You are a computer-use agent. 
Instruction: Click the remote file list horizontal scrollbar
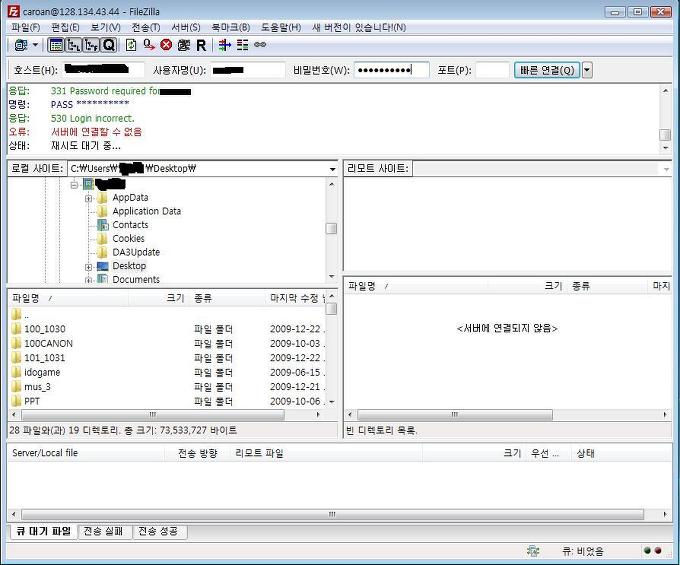click(454, 415)
